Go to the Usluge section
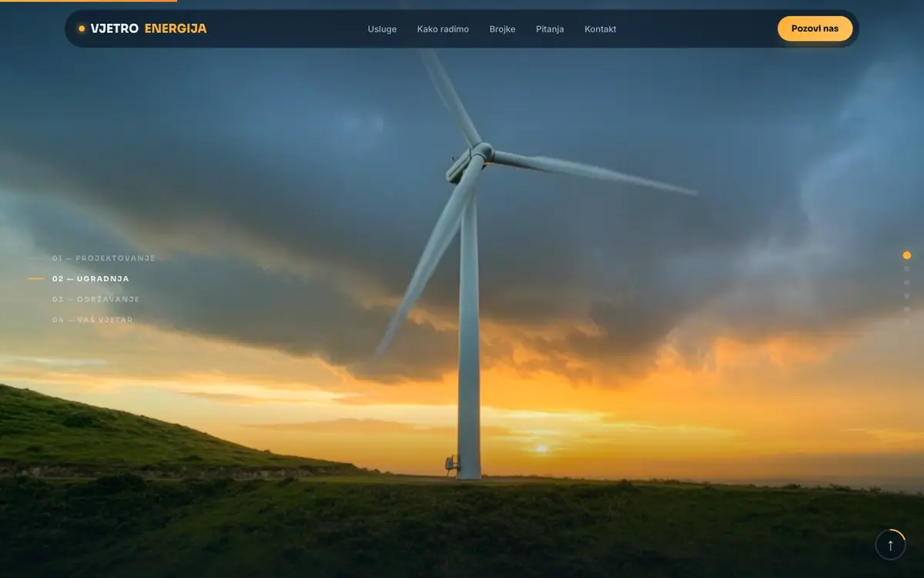Screen dimensions: 924x578 click(x=382, y=29)
